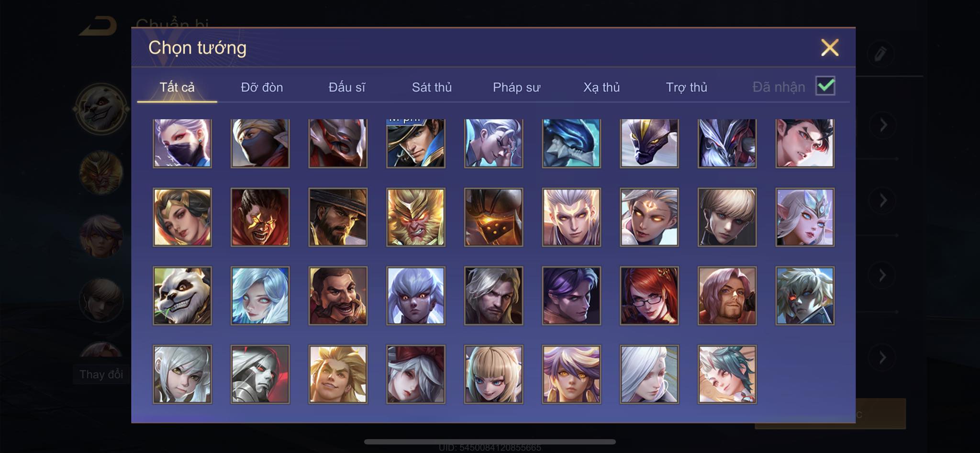Select the mustached red-coat hero portrait

pos(338,296)
